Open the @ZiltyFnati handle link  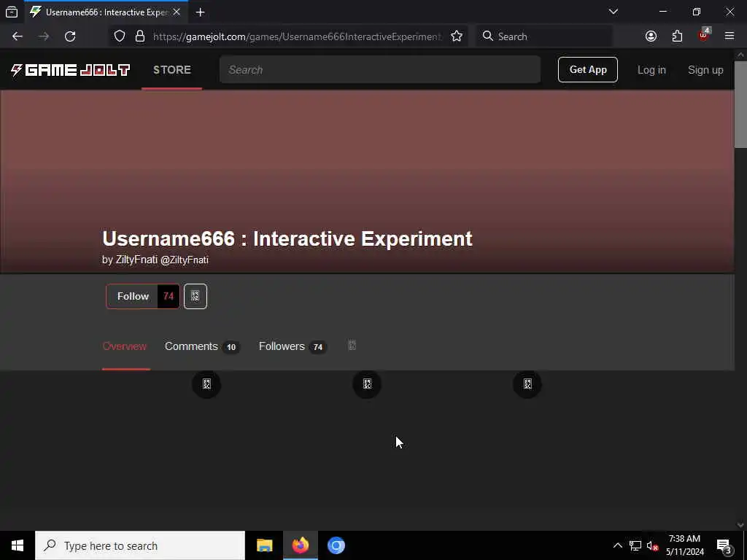pyautogui.click(x=185, y=260)
